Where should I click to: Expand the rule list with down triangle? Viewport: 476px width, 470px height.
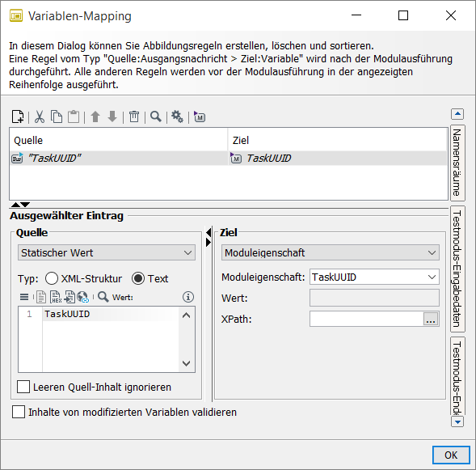(25, 205)
